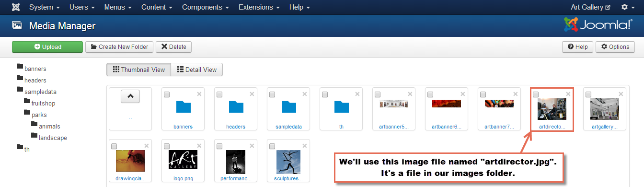
Task: Open the Components menu
Action: tap(206, 8)
